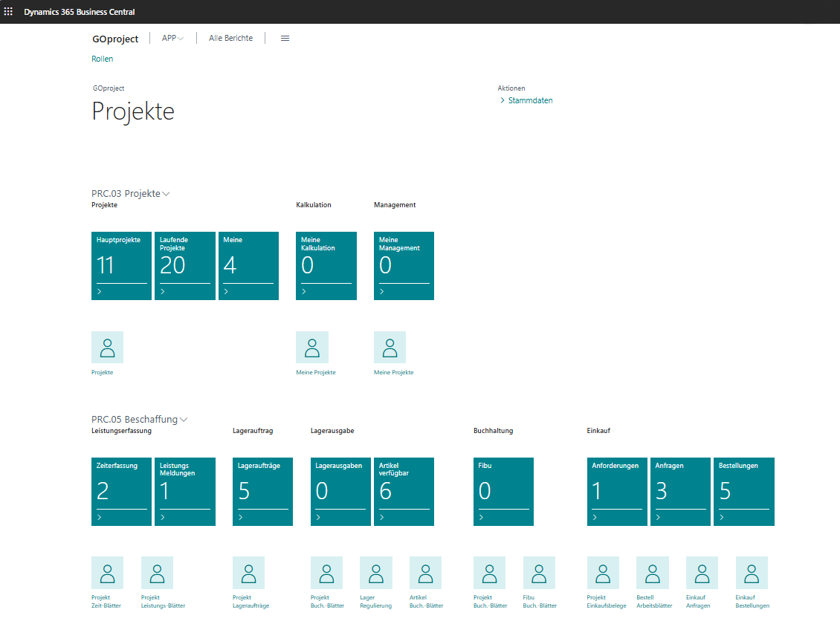Screen dimensions: 840x621
Task: Open the hamburger menu next to Alle Berichte
Action: click(x=285, y=38)
